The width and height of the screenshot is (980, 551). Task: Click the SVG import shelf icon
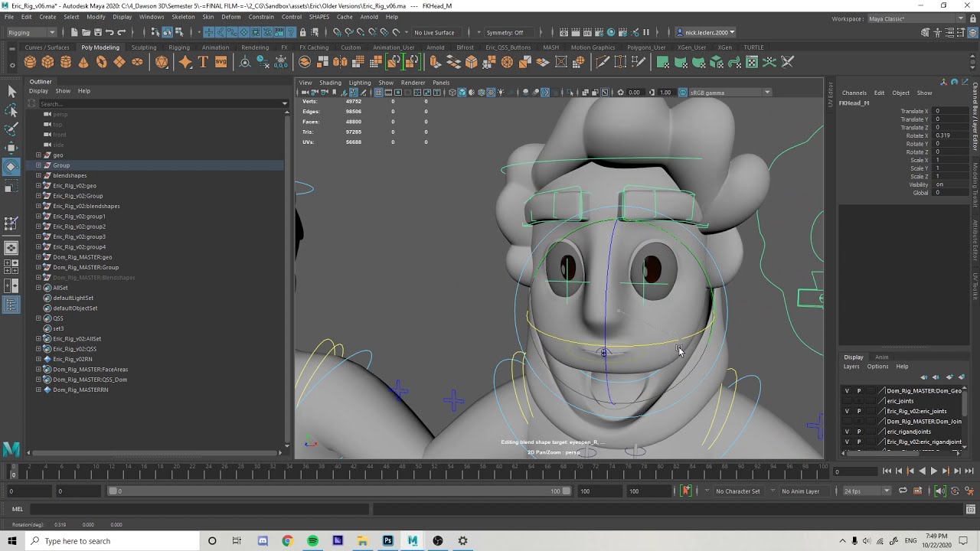(x=220, y=62)
